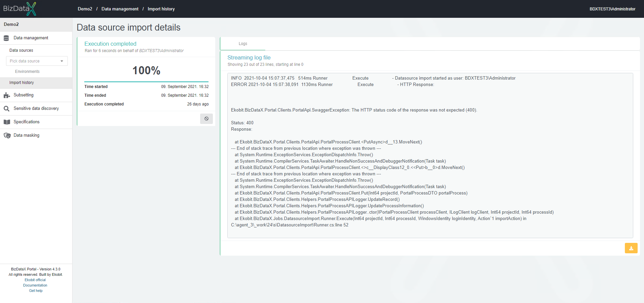The height and width of the screenshot is (303, 644).
Task: Click the Subsetting puzzle icon
Action: 7,95
